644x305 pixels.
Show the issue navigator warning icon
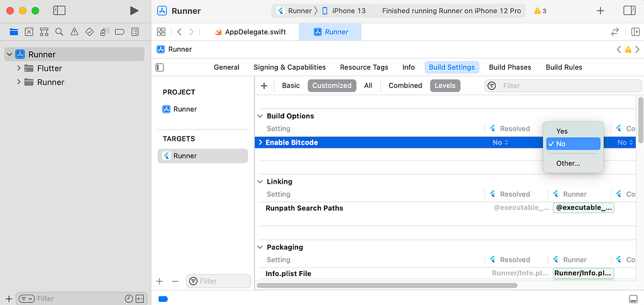pos(74,32)
